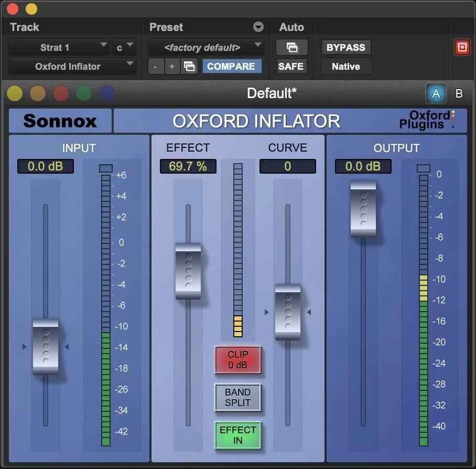Click the yellow circle button

15,93
